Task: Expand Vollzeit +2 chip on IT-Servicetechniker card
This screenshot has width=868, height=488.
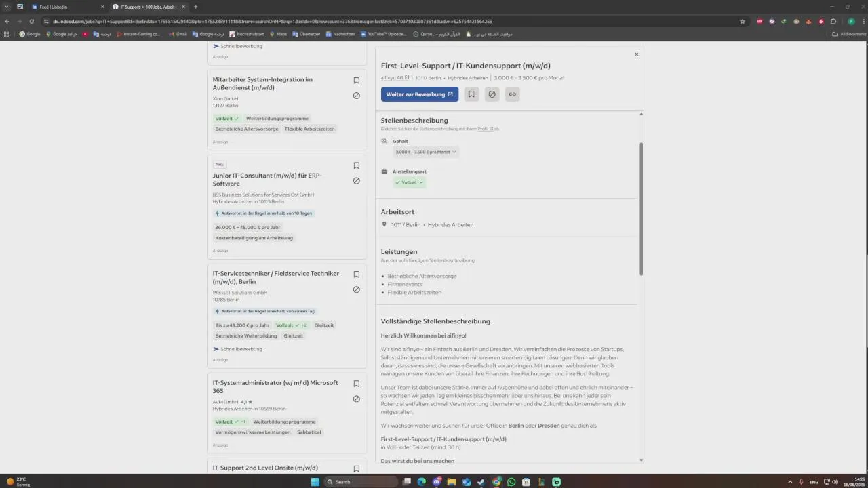Action: [x=292, y=325]
